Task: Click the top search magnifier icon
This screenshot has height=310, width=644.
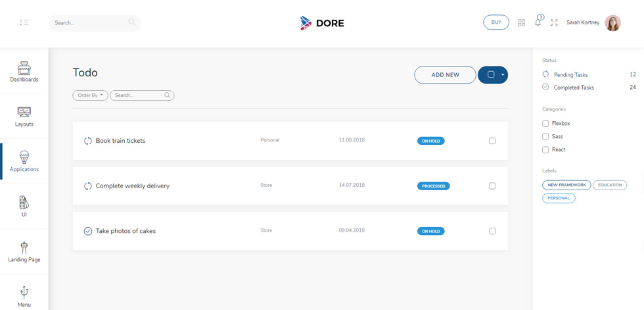Action: coord(131,22)
